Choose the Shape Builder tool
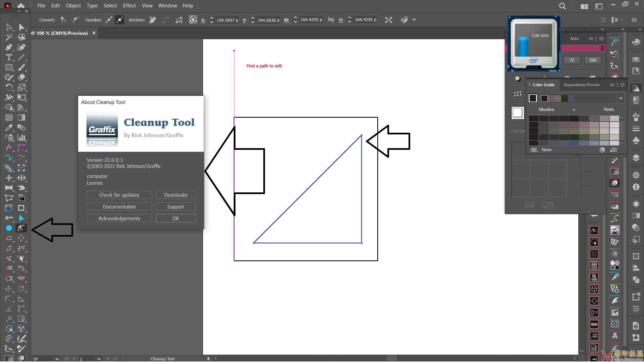The image size is (644, 362). point(9,108)
